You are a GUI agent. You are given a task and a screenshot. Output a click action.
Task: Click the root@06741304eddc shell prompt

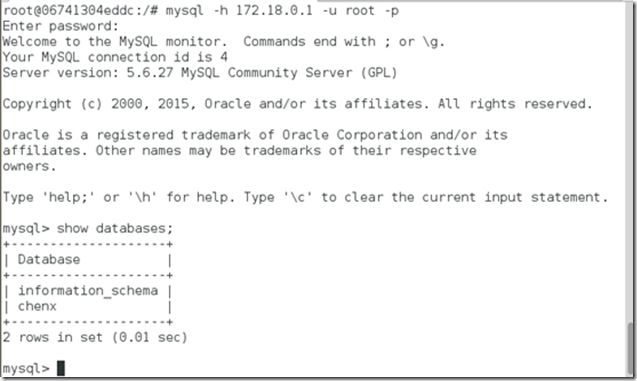[80, 11]
